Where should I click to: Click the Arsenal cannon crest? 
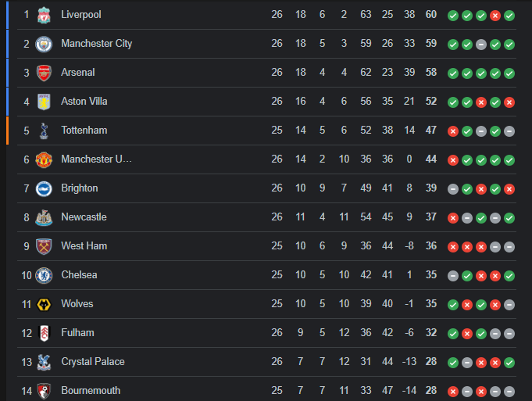[44, 73]
